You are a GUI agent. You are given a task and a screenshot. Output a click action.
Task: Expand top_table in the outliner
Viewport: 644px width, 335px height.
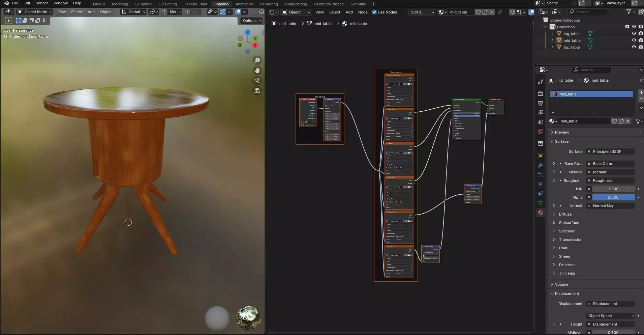(552, 47)
